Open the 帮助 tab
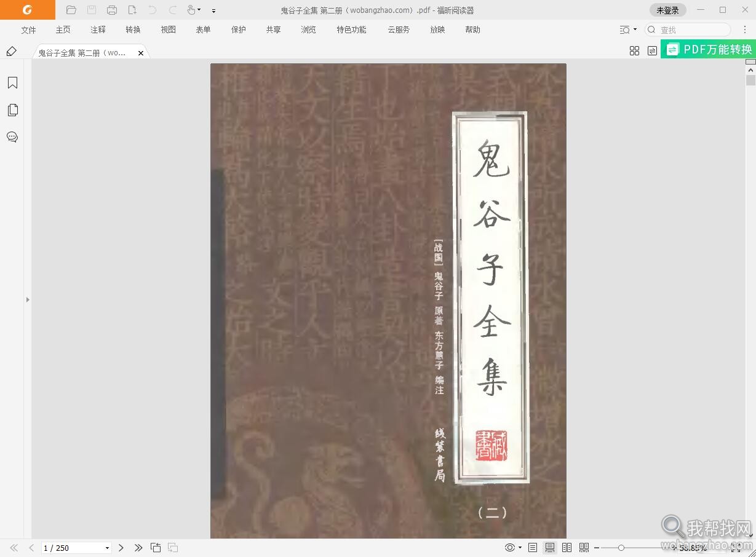The width and height of the screenshot is (756, 557). (473, 30)
